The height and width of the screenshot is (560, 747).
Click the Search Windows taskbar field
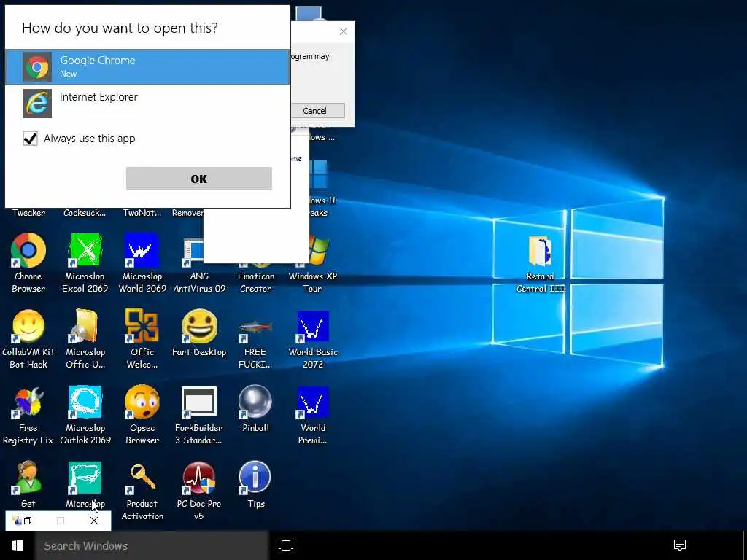coord(152,545)
